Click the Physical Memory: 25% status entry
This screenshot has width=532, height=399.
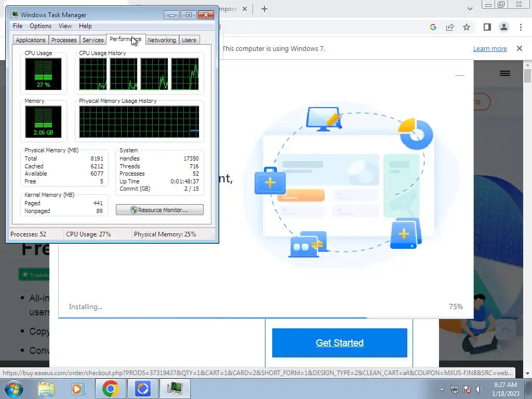click(165, 234)
